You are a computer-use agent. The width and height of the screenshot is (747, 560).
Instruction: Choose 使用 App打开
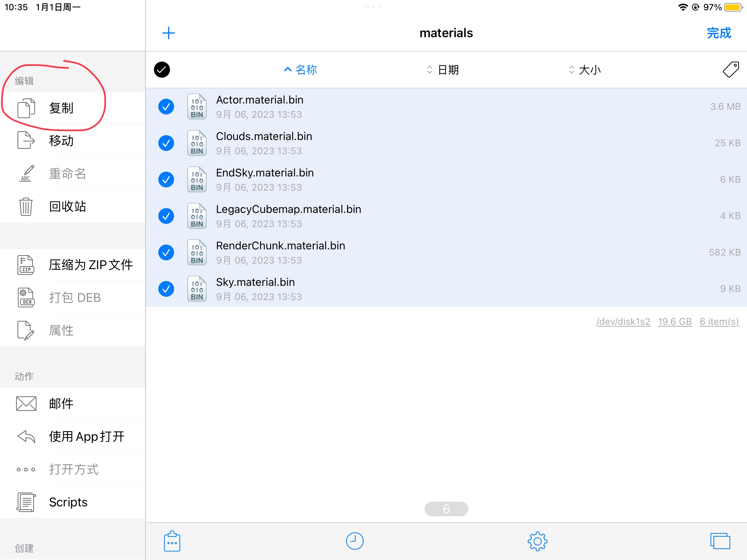point(73,436)
